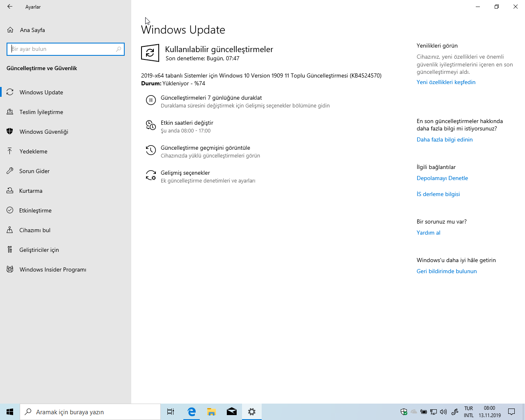Click the battery/power tray icon
The image size is (525, 420).
424,412
